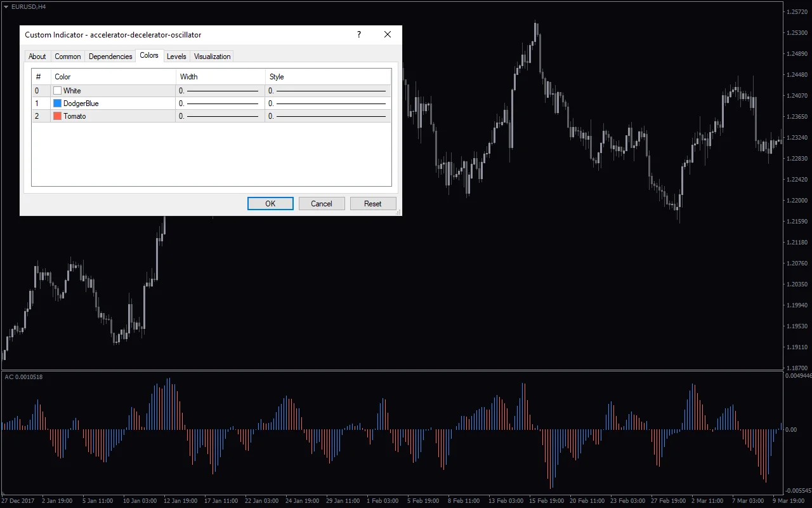Image resolution: width=812 pixels, height=508 pixels.
Task: View the Dependencies tab
Action: (x=110, y=56)
